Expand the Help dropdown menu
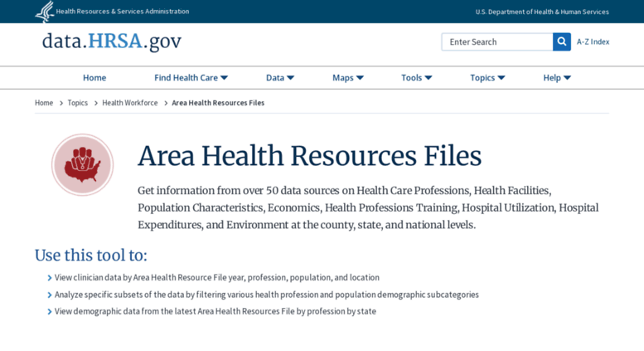Viewport: 644px width, 351px height. coord(557,78)
